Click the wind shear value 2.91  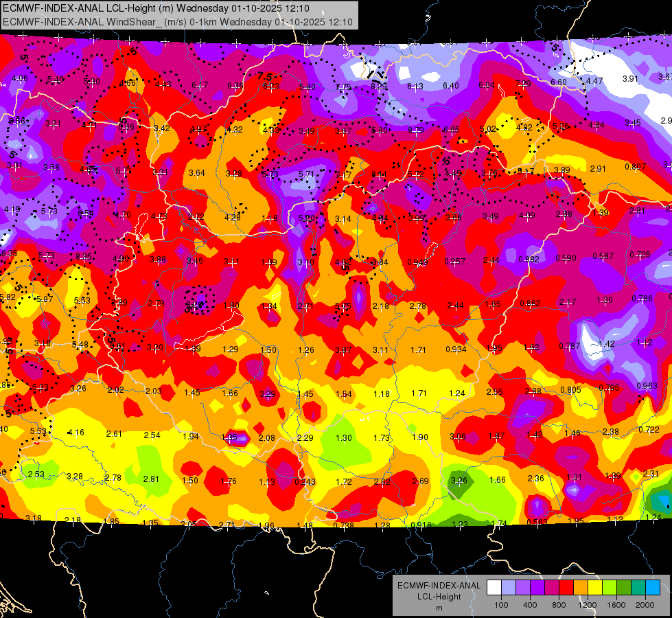coord(598,168)
